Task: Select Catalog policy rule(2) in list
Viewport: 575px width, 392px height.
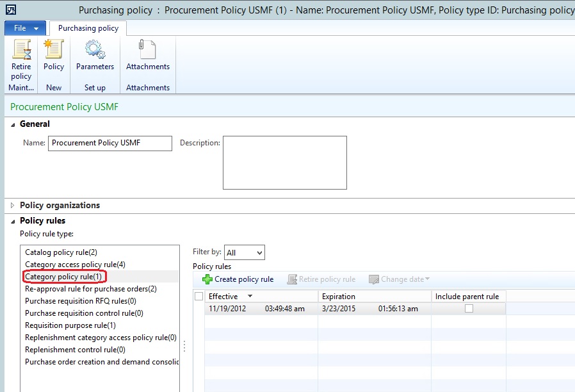Action: pos(61,252)
